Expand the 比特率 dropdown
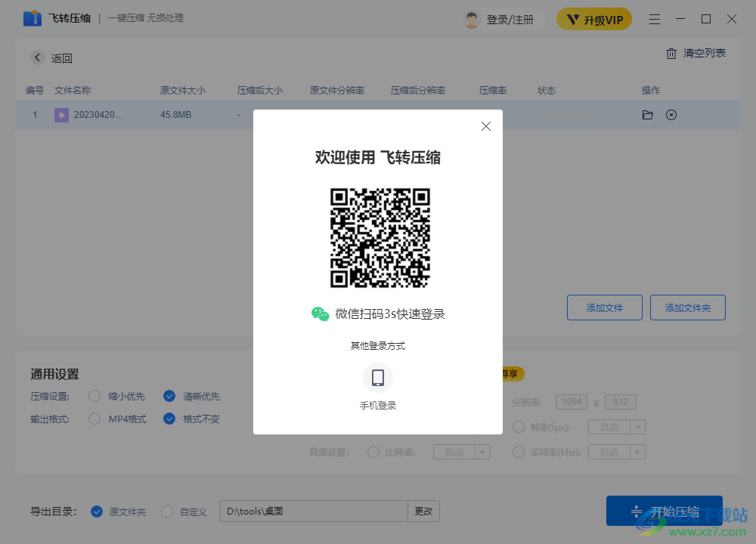 tap(482, 452)
